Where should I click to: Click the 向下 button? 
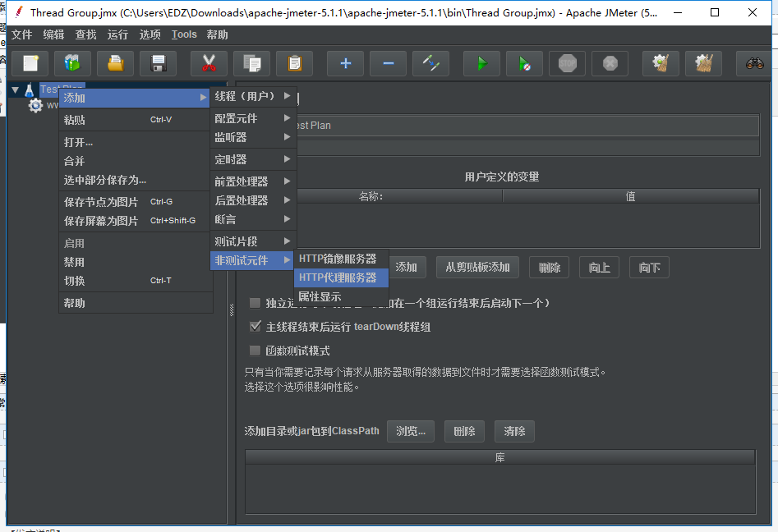click(x=650, y=268)
